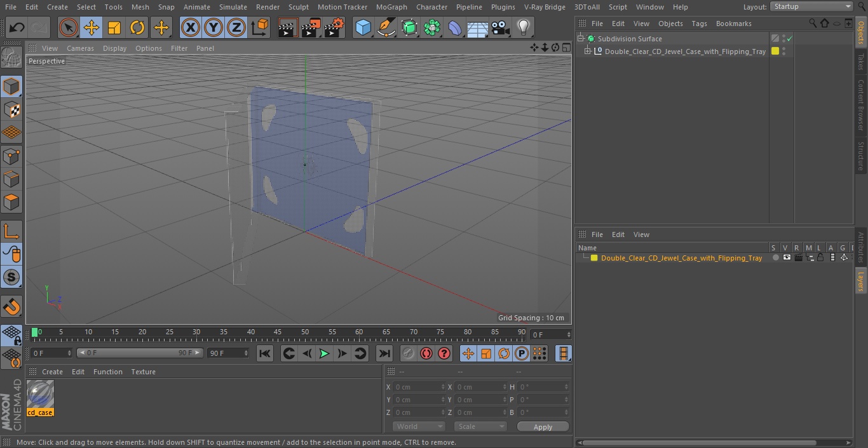868x448 pixels.
Task: Select the Live Selection tool
Action: [x=68, y=27]
